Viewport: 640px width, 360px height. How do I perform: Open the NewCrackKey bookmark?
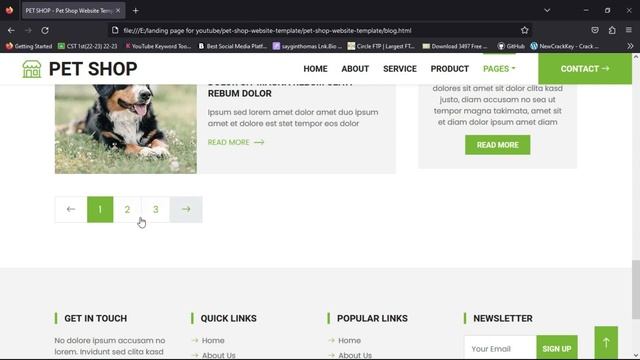tap(565, 46)
